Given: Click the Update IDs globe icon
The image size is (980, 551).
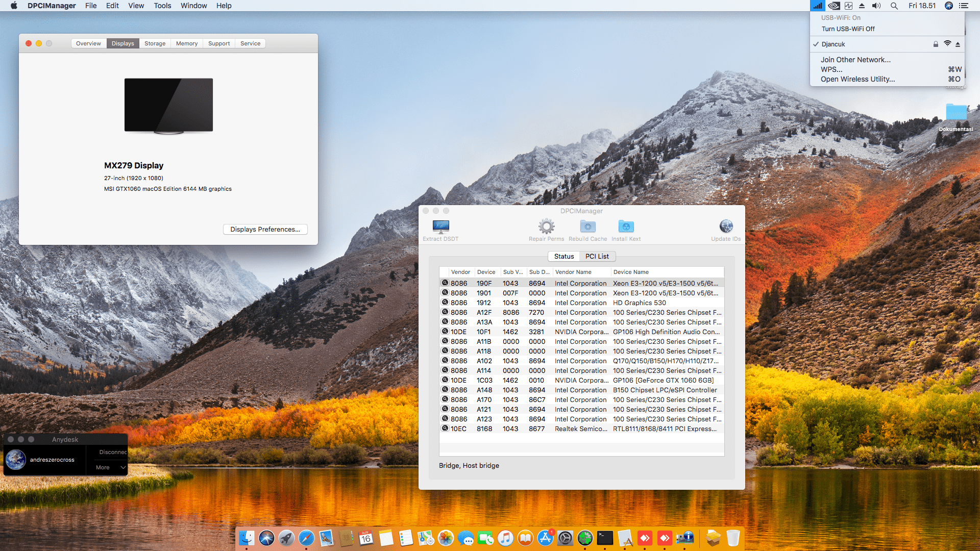Looking at the screenshot, I should [x=726, y=227].
